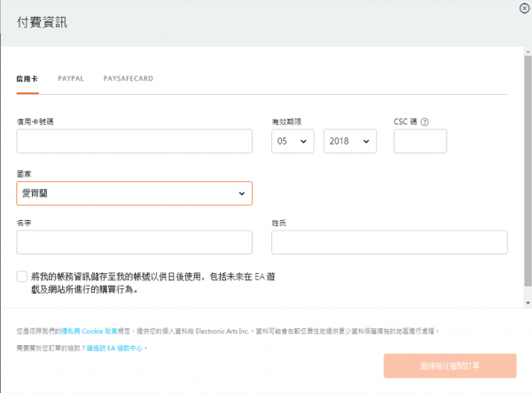Click the dialog's vertical scrollbar

tap(527, 177)
